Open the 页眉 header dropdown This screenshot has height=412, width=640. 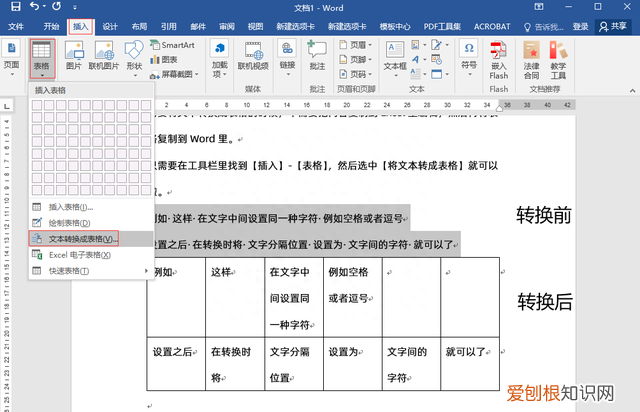pos(356,45)
